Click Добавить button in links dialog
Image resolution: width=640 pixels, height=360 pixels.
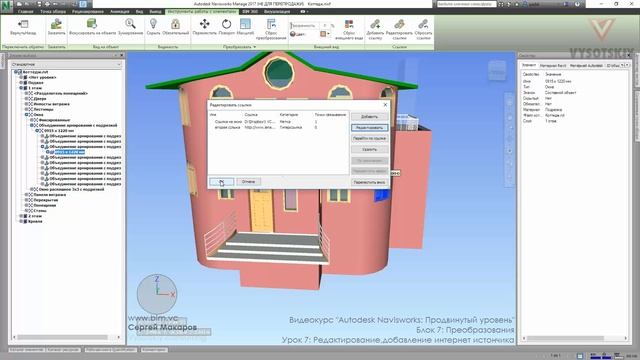coord(369,117)
